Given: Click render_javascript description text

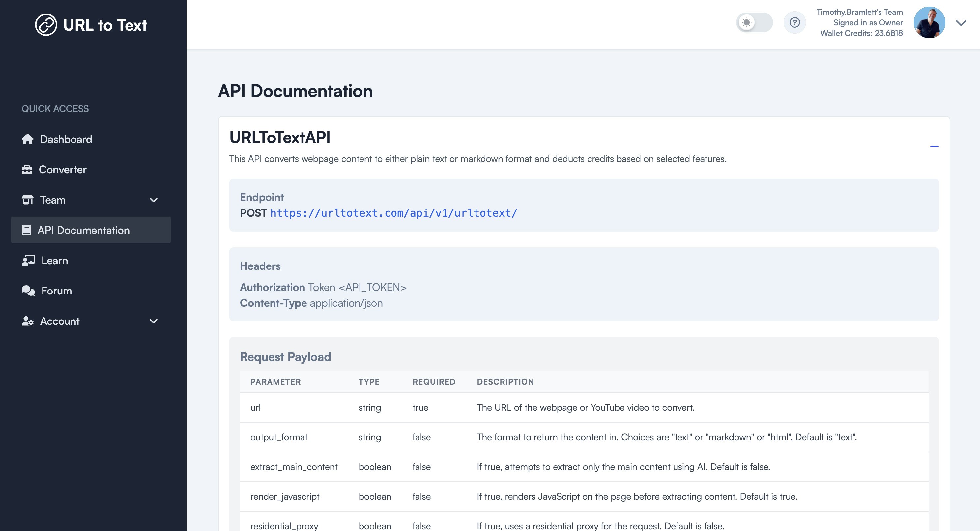Looking at the screenshot, I should click(x=637, y=497).
